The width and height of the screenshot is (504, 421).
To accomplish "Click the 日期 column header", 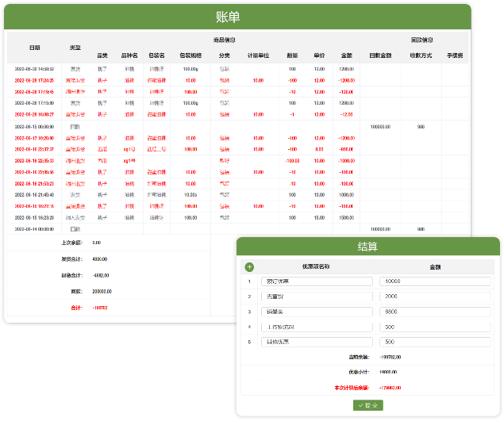I will click(34, 48).
